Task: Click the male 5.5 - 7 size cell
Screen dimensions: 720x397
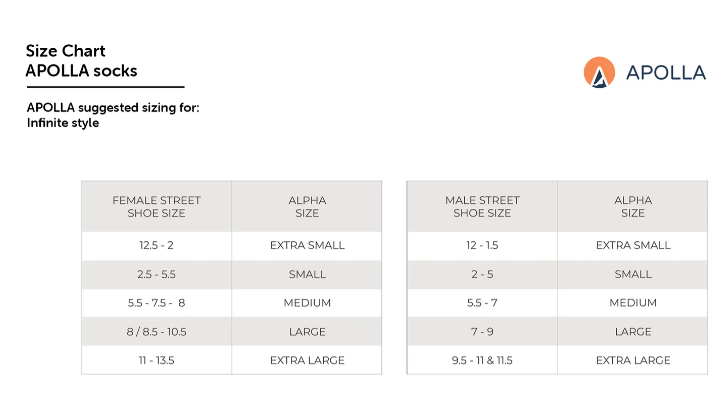Action: pyautogui.click(x=482, y=303)
